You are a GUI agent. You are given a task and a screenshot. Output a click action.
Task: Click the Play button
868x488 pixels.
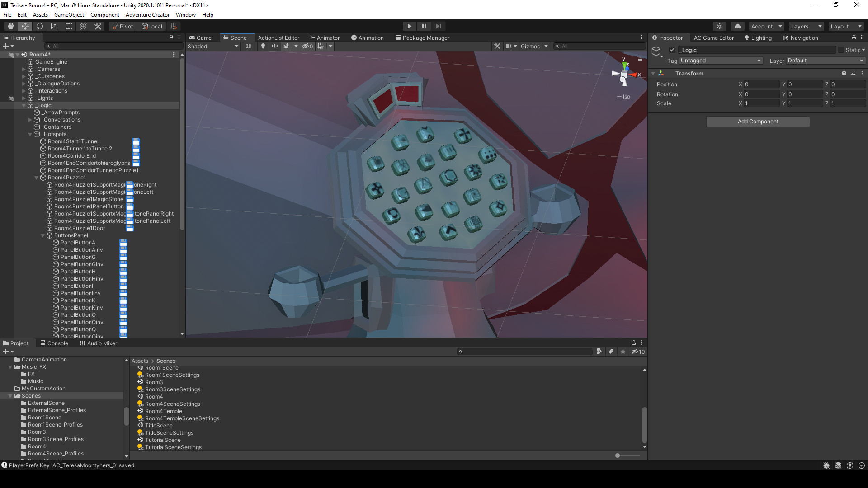pos(409,26)
